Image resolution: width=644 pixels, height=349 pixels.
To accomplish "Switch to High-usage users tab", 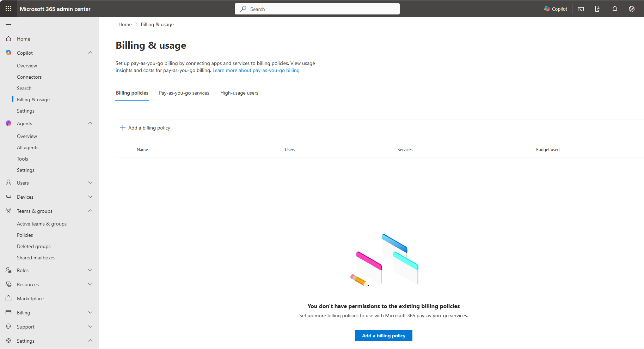I will 239,93.
